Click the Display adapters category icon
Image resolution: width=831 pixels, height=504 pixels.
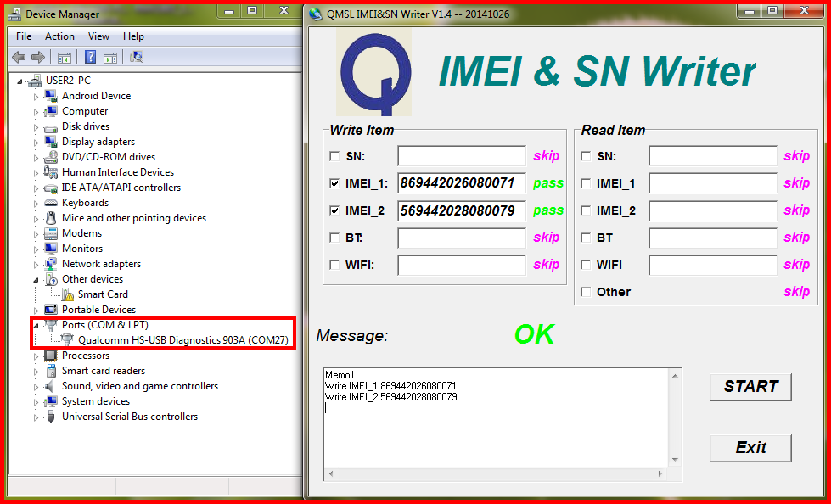click(x=51, y=142)
